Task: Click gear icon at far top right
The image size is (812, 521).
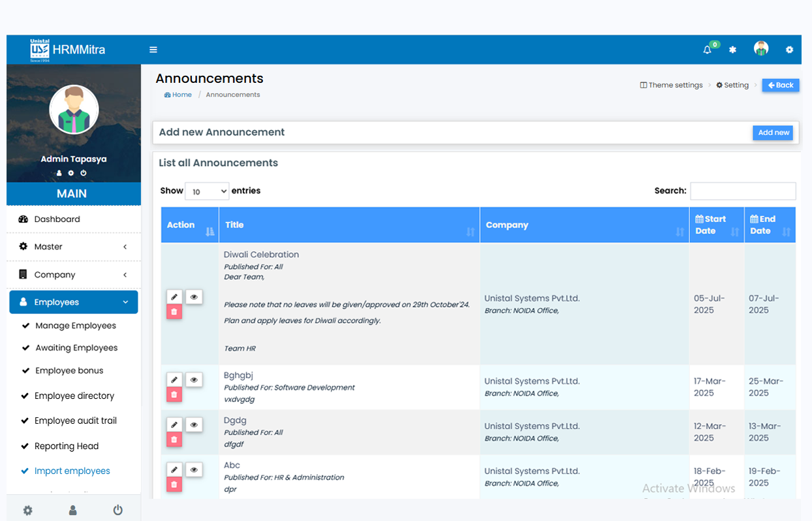Action: pos(789,50)
